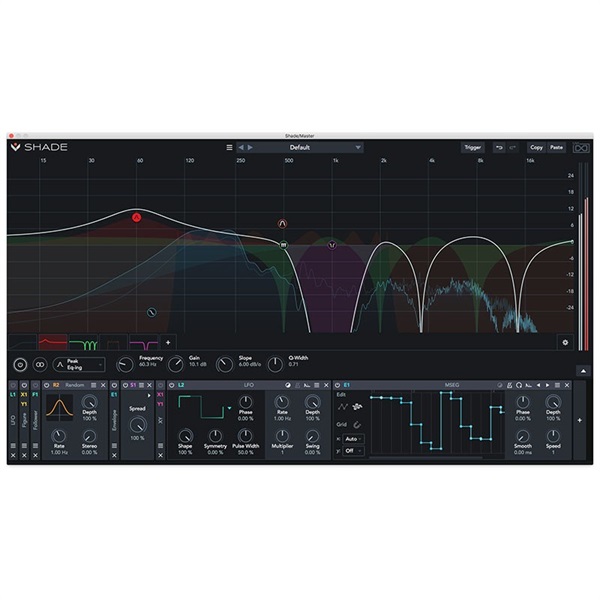Viewport: 600px width, 600px height.
Task: Toggle power of the F1 Follower modulator
Action: (35, 385)
